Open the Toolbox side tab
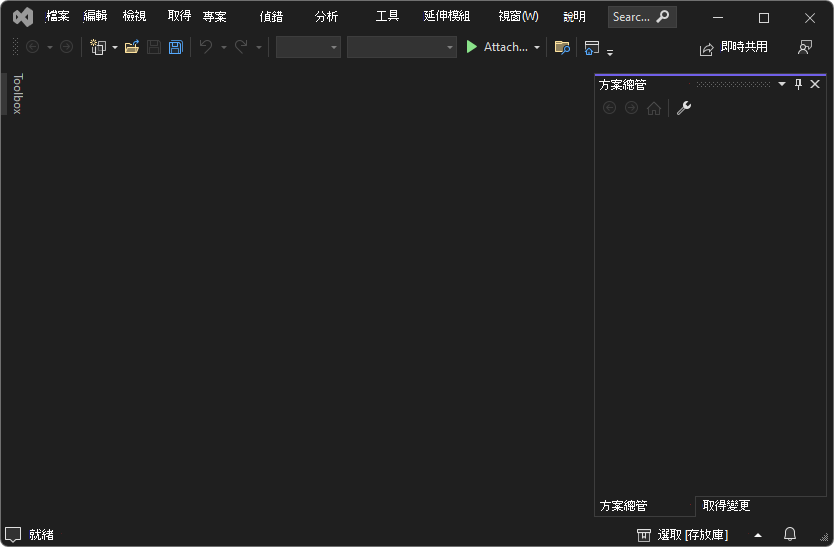The height and width of the screenshot is (547, 834). pyautogui.click(x=18, y=94)
